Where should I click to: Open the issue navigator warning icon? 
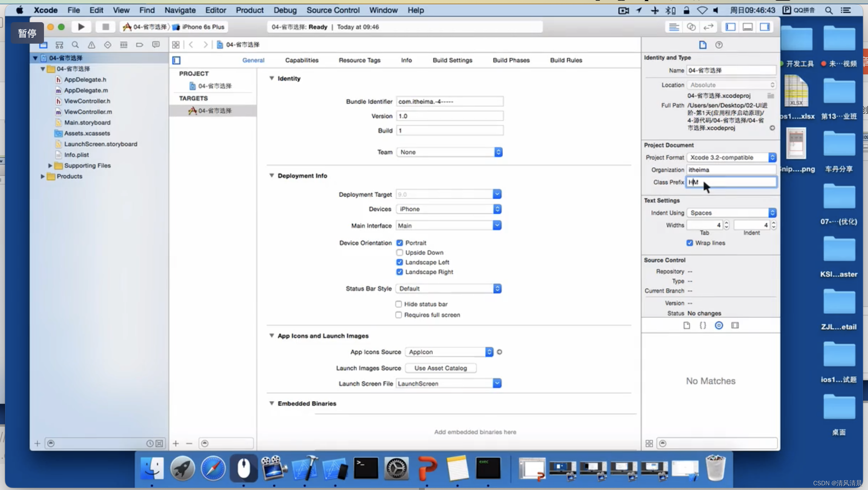[x=92, y=45]
